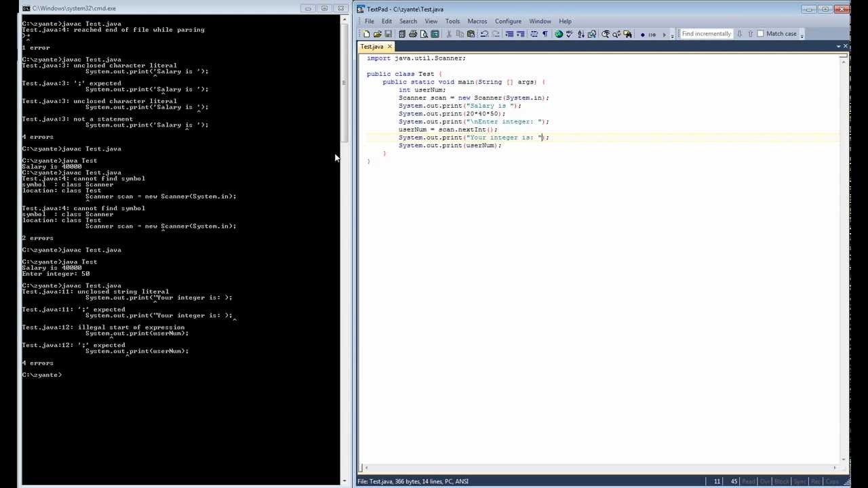The width and height of the screenshot is (868, 488).
Task: Open the Edit menu
Action: (x=387, y=21)
